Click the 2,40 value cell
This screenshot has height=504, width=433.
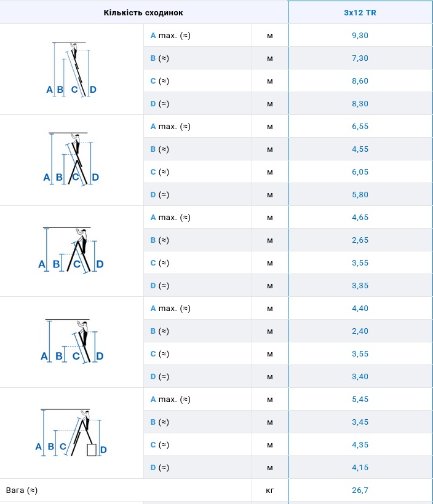point(360,331)
